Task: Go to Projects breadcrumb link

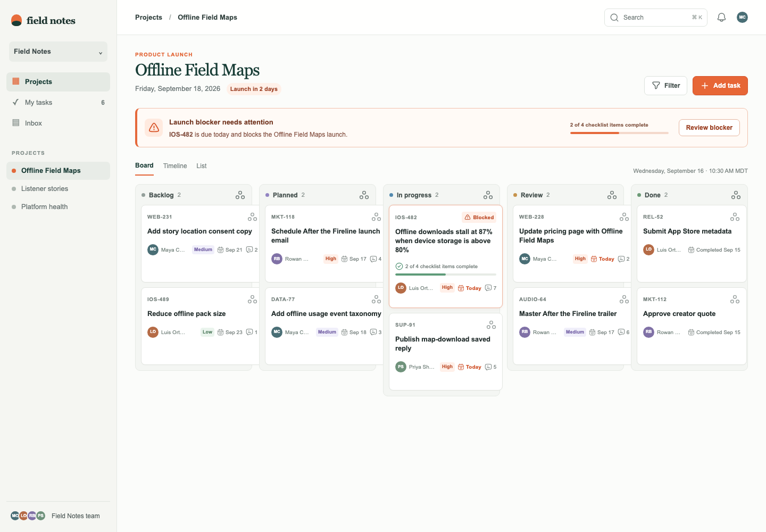Action: tap(148, 18)
